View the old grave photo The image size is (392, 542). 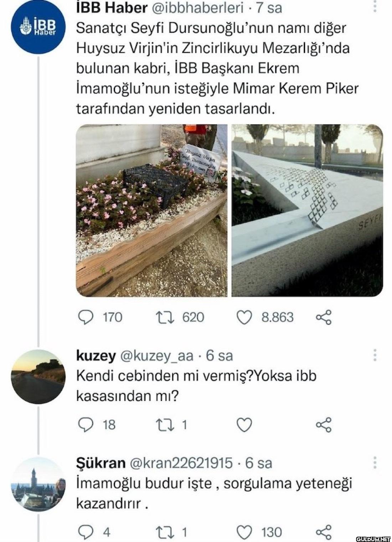151,210
